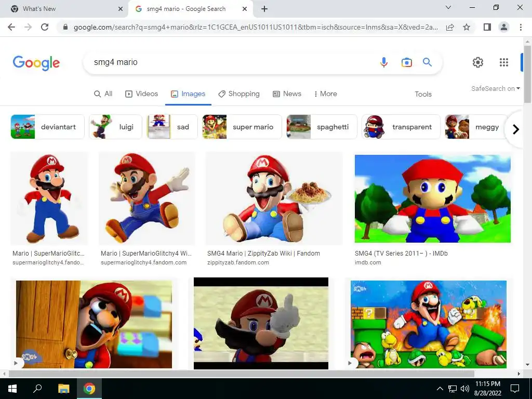Screen dimensions: 532x399
Task: Filter images by meggy chip
Action: tap(476, 127)
